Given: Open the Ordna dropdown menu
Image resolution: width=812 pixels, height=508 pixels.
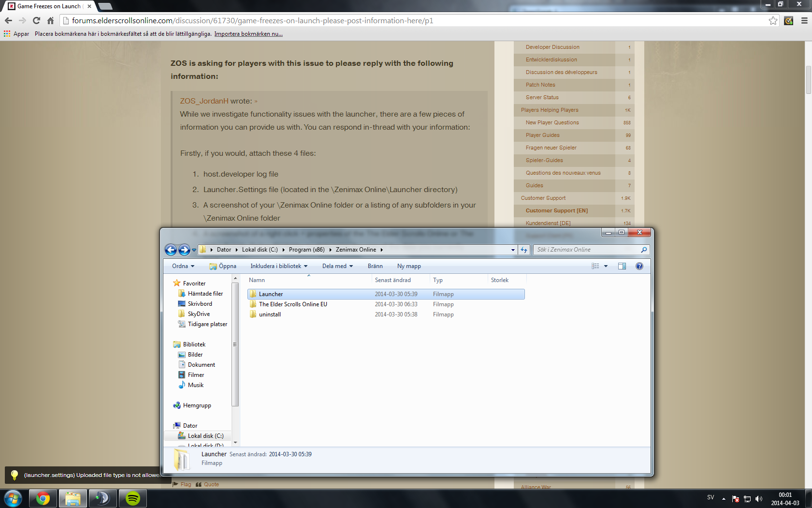Looking at the screenshot, I should click(183, 266).
